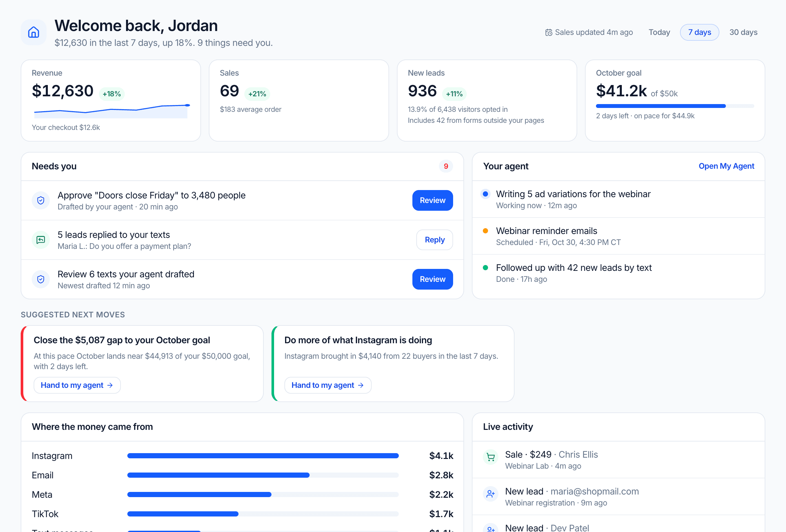The image size is (786, 532).
Task: Click 'Includes 42 from forms outside your pages'
Action: (x=476, y=121)
